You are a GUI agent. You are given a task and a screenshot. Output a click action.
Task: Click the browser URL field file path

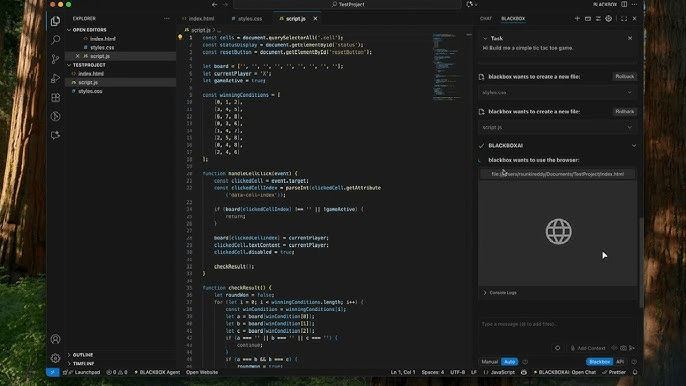[x=557, y=174]
